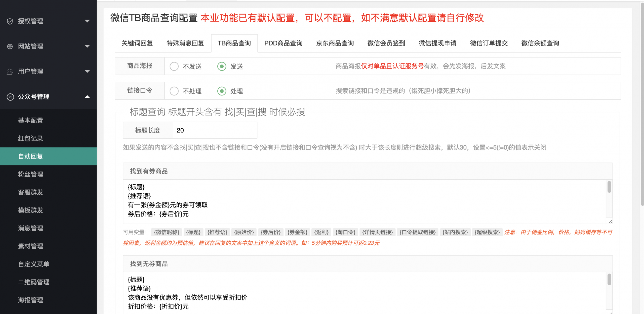Open 二维码管理 in the sidebar

[48, 282]
